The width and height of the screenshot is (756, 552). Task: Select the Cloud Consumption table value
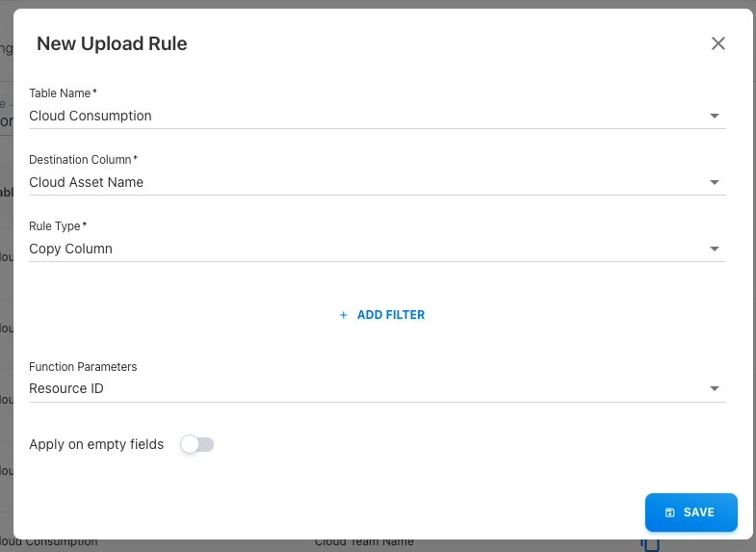click(x=91, y=116)
